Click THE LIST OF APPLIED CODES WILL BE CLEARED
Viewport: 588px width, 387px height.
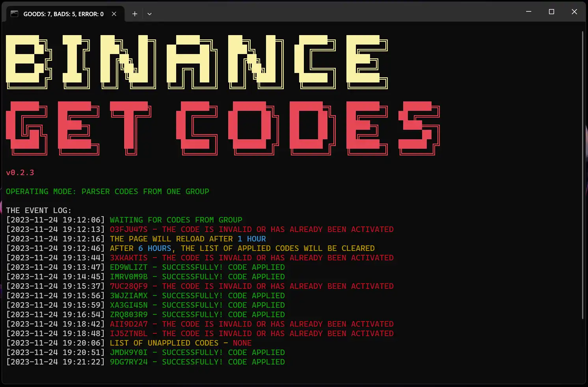pos(278,248)
